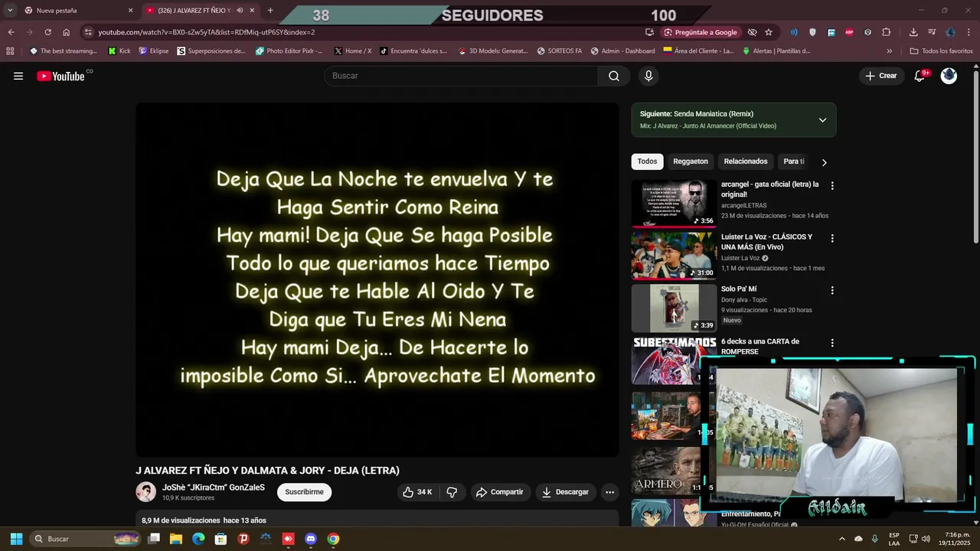Open Solo Pa' Mí video thumbnail
980x551 pixels.
click(674, 308)
